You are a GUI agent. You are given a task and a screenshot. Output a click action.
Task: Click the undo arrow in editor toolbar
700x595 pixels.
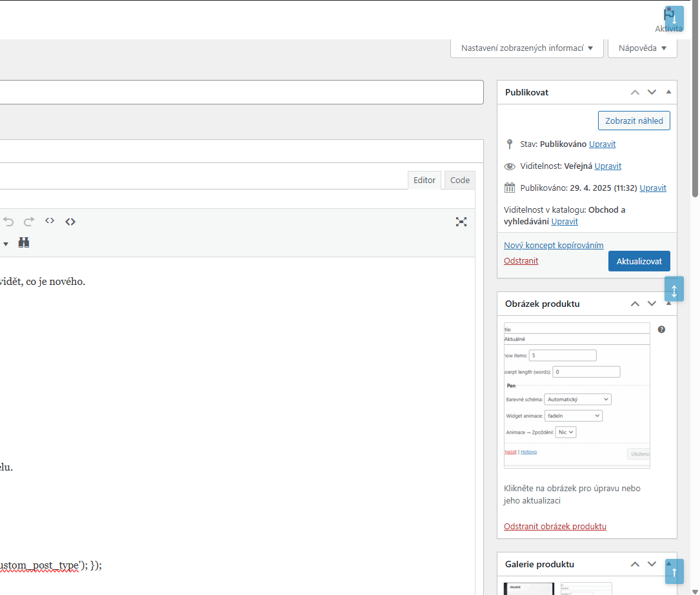8,222
